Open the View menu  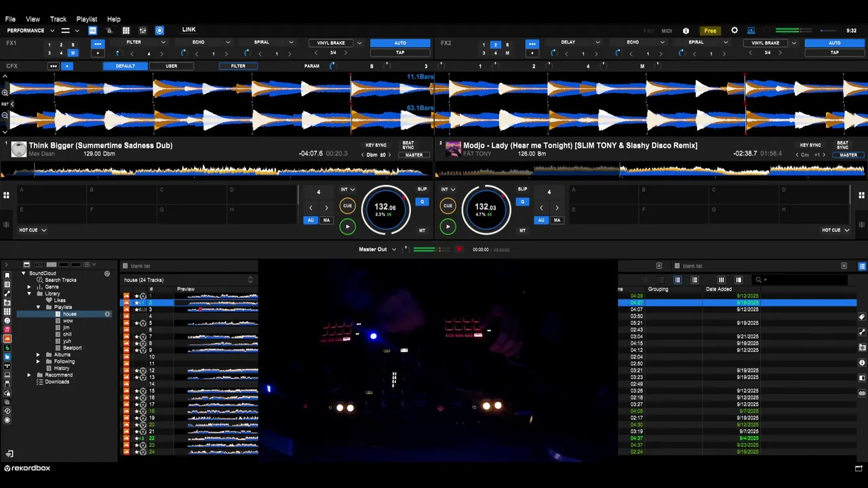[x=33, y=19]
